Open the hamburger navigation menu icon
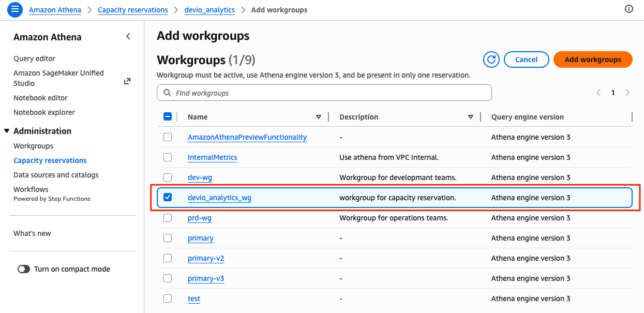 click(14, 9)
